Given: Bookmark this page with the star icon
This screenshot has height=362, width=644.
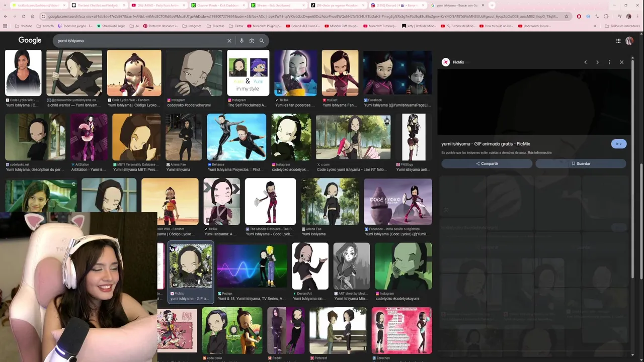Looking at the screenshot, I should point(567,16).
